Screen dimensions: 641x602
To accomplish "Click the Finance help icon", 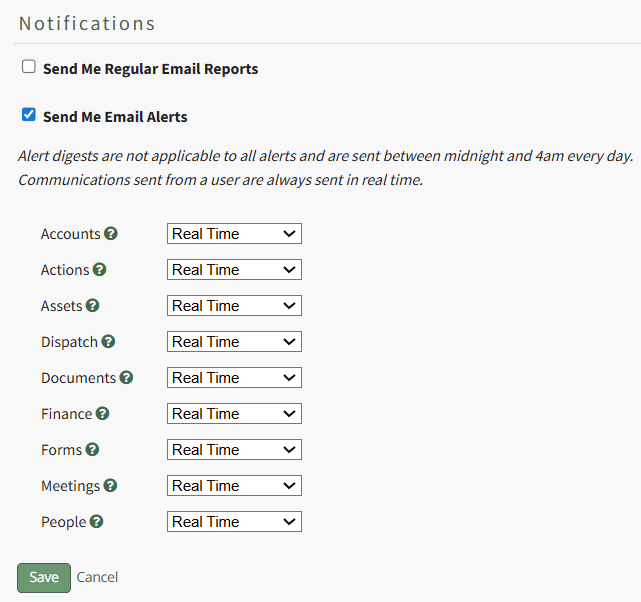I will click(102, 414).
